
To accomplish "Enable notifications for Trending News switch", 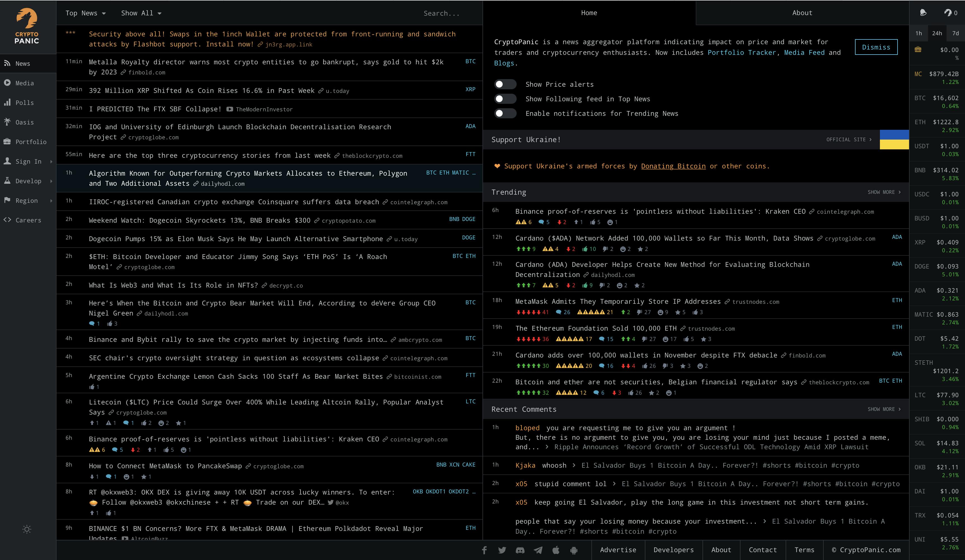I will tap(505, 113).
